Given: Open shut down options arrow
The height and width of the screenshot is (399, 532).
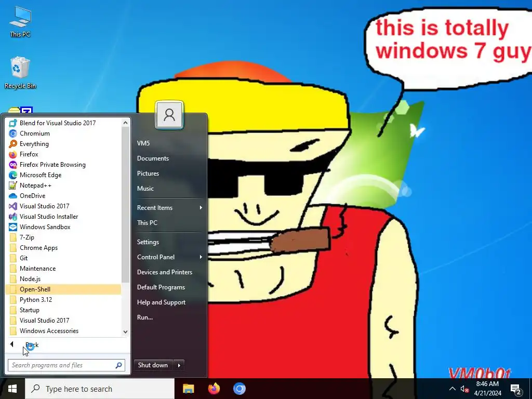Looking at the screenshot, I should pos(179,365).
